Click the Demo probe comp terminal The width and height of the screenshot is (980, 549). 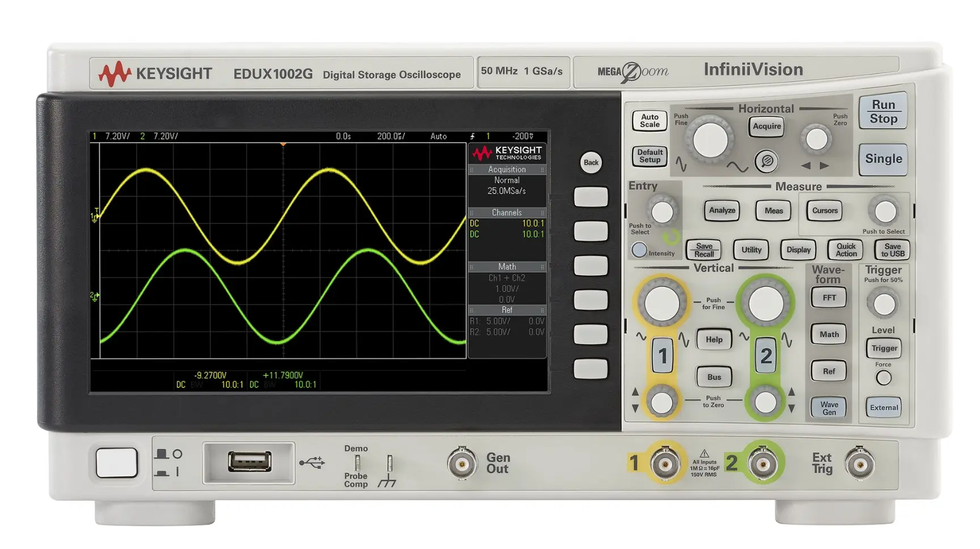[357, 463]
